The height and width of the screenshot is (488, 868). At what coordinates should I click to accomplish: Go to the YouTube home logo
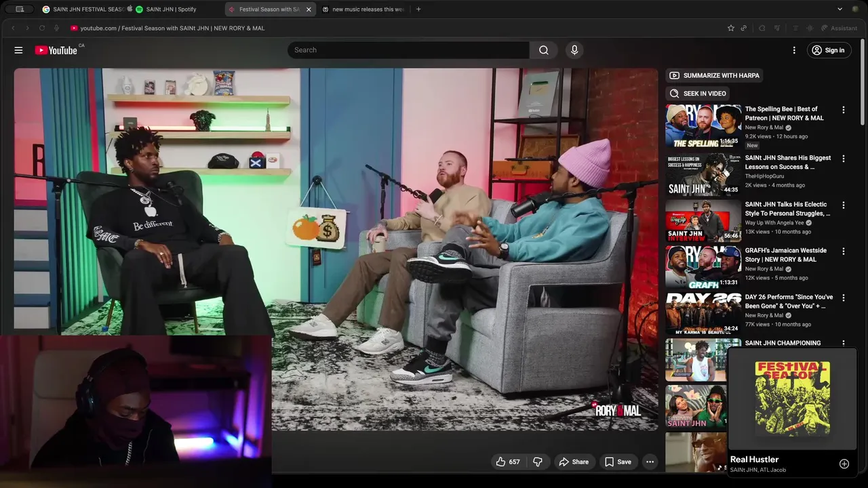pyautogui.click(x=56, y=50)
